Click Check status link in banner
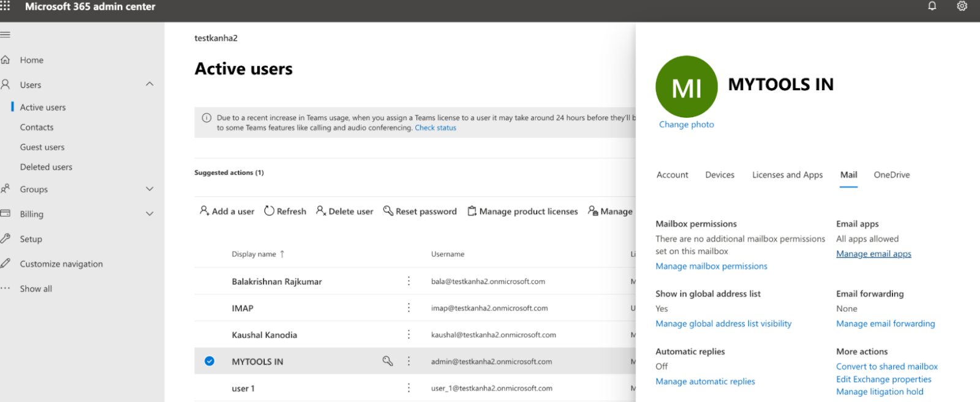The image size is (980, 402). 435,127
